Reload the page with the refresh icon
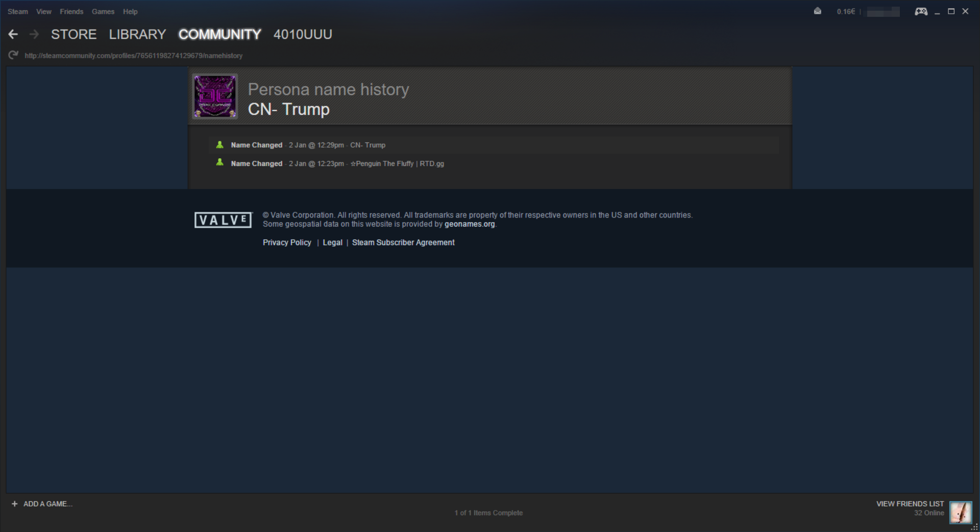This screenshot has height=532, width=980. point(13,55)
